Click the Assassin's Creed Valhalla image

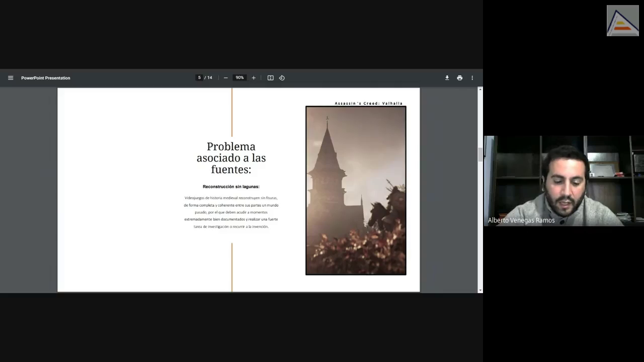pyautogui.click(x=356, y=191)
